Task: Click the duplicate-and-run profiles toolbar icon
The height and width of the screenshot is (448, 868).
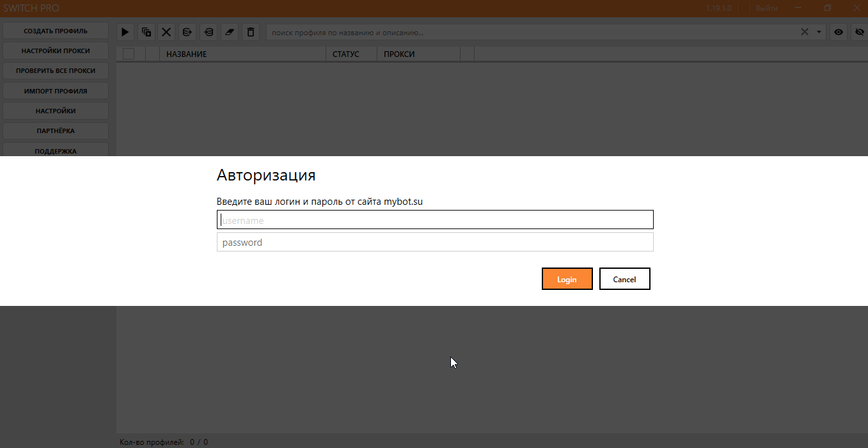Action: pos(146,32)
